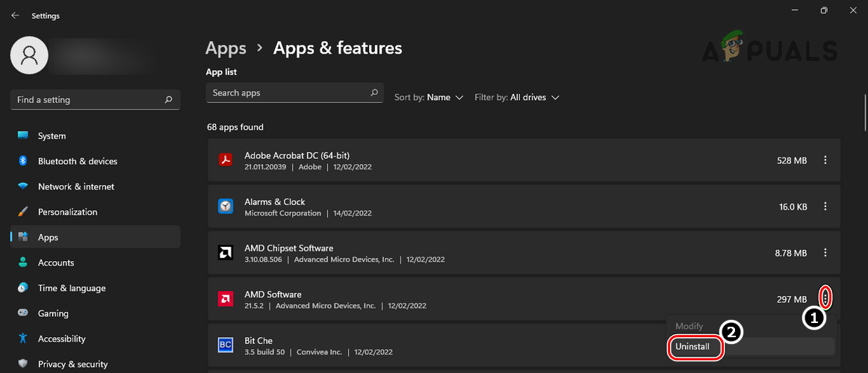Click the three-dot menu for AMD Software

click(x=825, y=298)
